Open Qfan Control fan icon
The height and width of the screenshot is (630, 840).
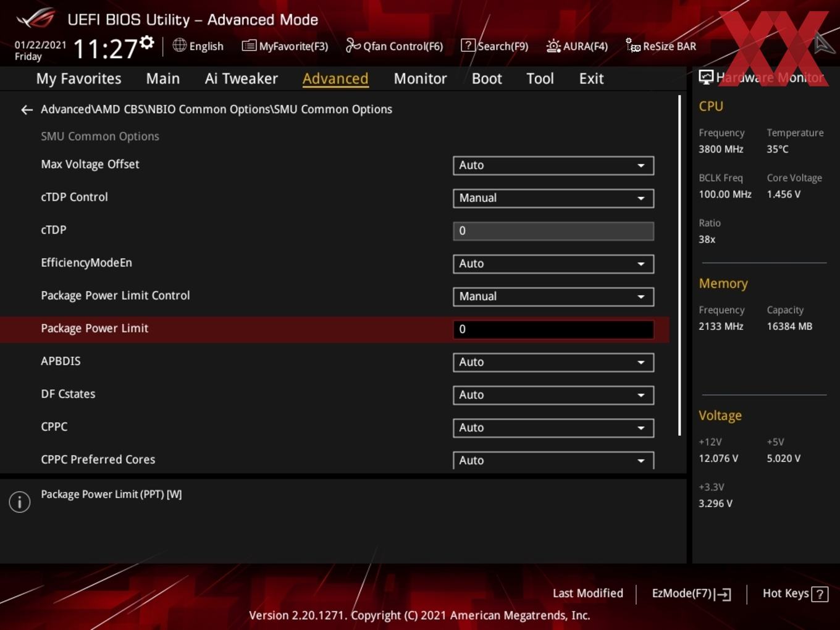353,45
